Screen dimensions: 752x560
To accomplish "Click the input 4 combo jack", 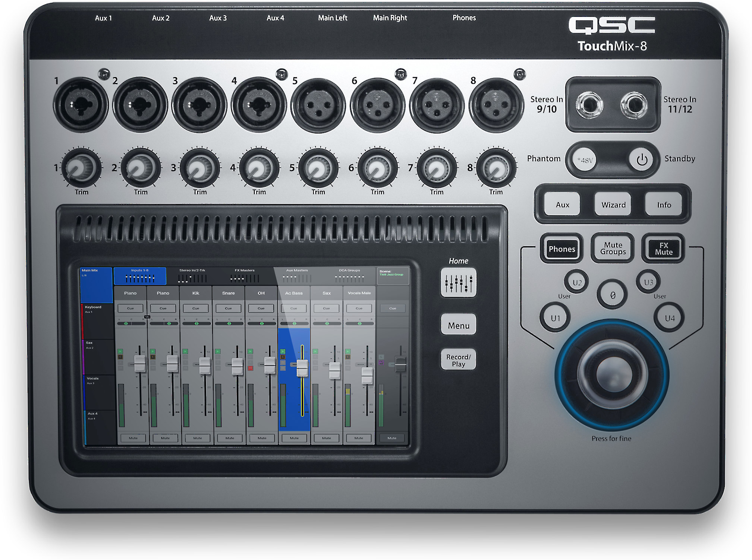I will click(259, 105).
